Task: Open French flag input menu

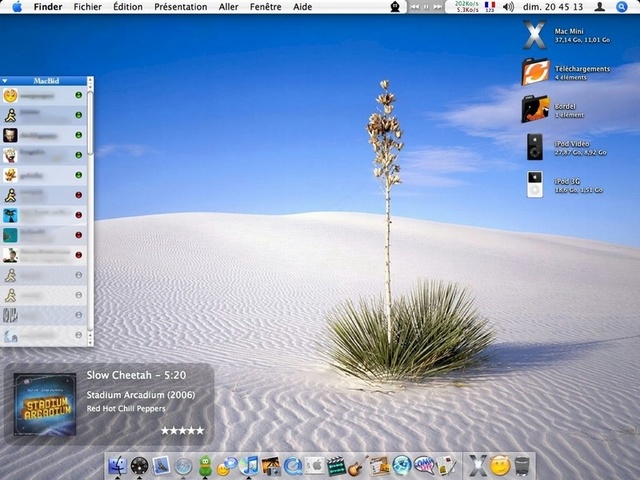Action: (490, 7)
